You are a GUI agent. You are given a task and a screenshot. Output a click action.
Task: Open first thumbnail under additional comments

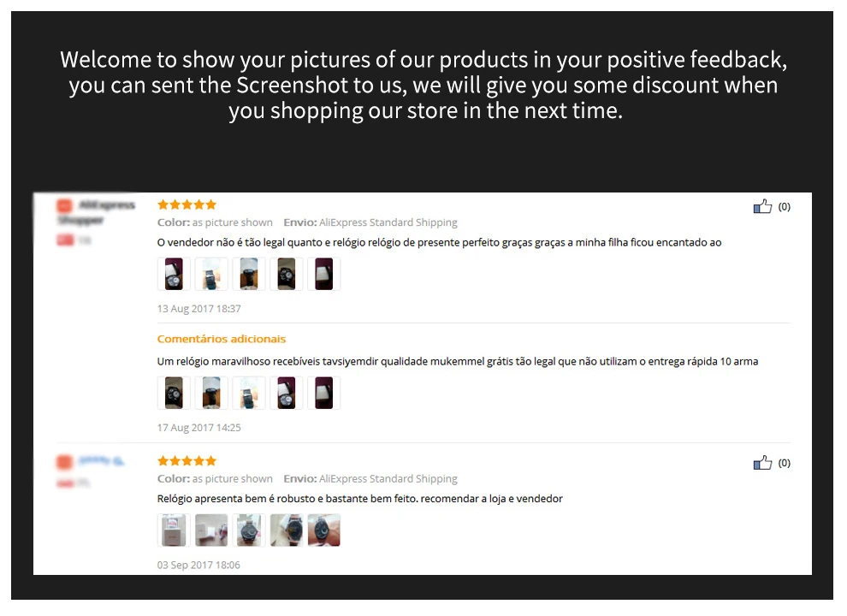point(174,393)
